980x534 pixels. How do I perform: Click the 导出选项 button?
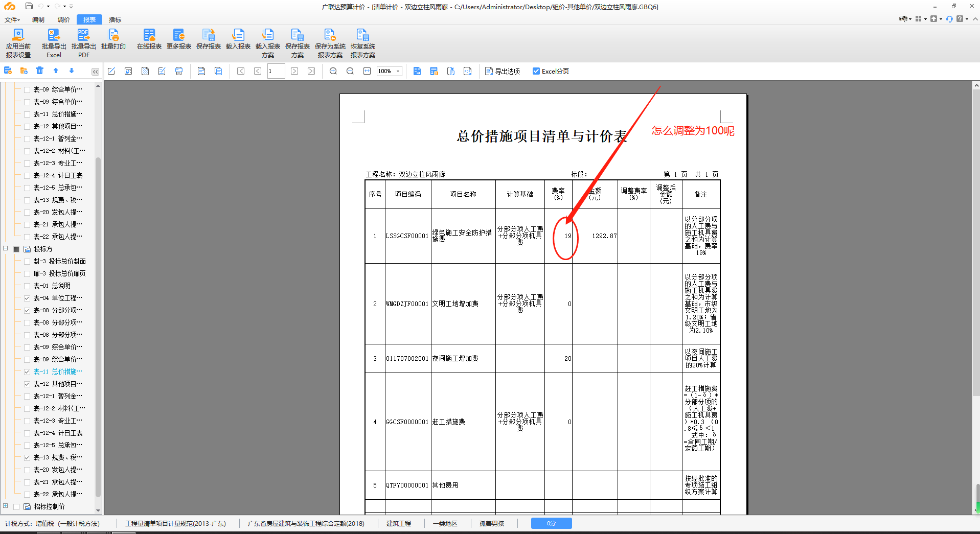503,71
